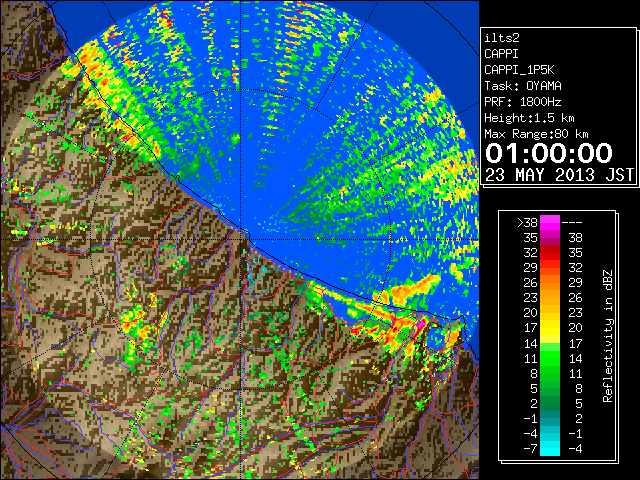Select the orange 26–29 dBZ legend band
This screenshot has height=480, width=640.
coord(550,282)
